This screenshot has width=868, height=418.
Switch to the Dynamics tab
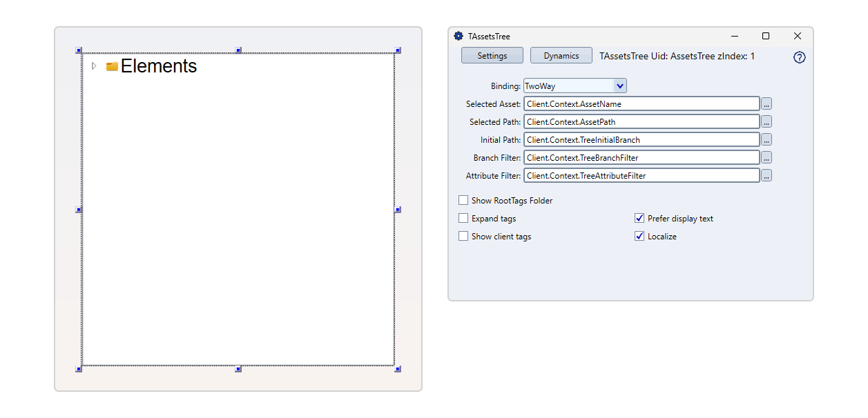coord(561,56)
